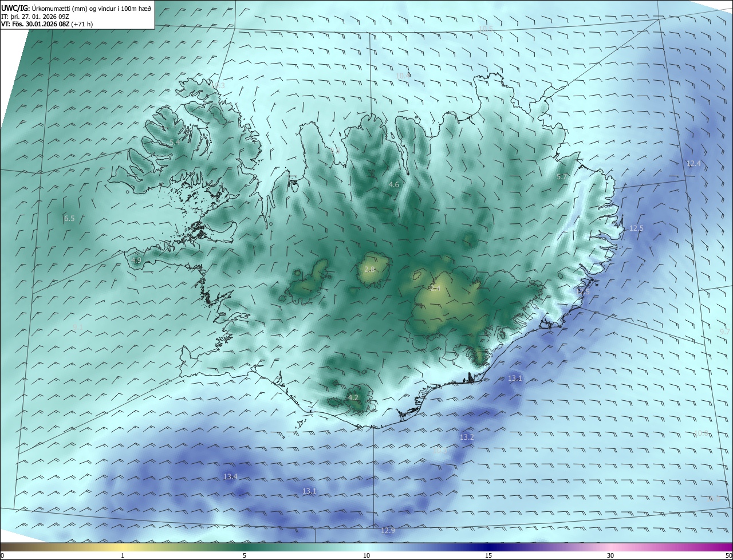The image size is (733, 560).
Task: Click the 12.9 value on the map
Action: pyautogui.click(x=388, y=531)
